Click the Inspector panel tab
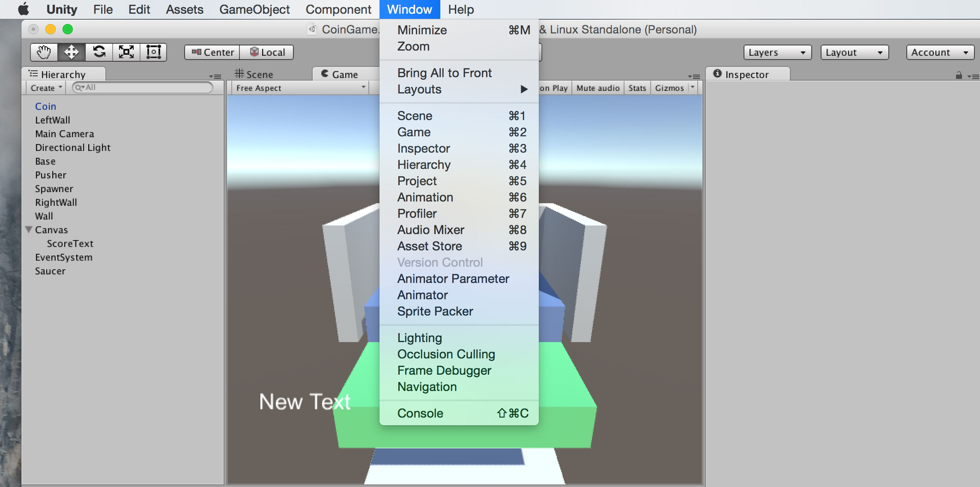Image resolution: width=980 pixels, height=487 pixels. pos(747,74)
